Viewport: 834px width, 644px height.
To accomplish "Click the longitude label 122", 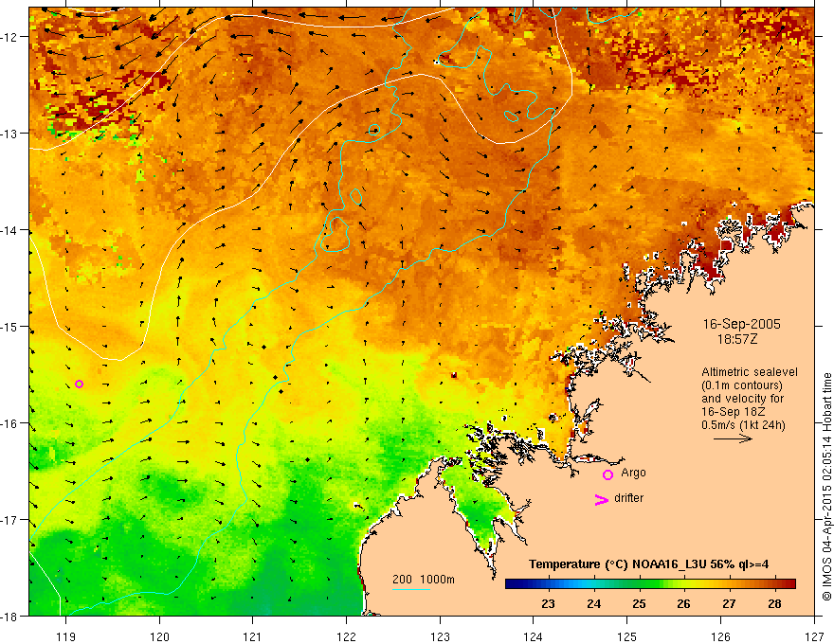I will click(346, 636).
